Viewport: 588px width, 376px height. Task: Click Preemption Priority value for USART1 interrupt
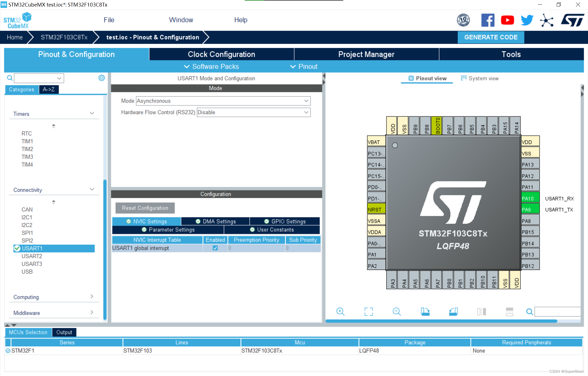coord(256,248)
